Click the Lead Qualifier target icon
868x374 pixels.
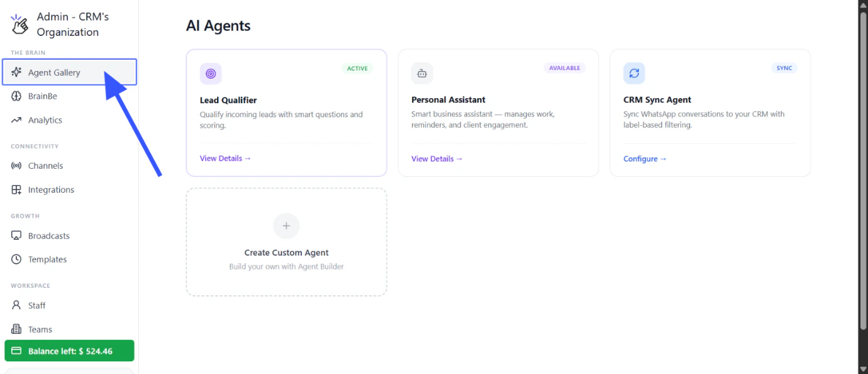211,74
